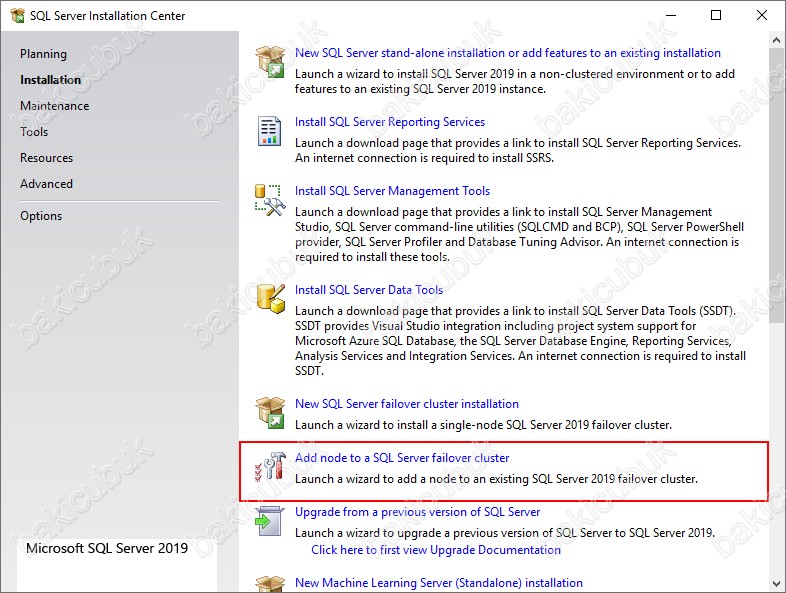Click the 'Microsoft SQL Server 2019' label
This screenshot has height=593, width=786.
point(107,548)
